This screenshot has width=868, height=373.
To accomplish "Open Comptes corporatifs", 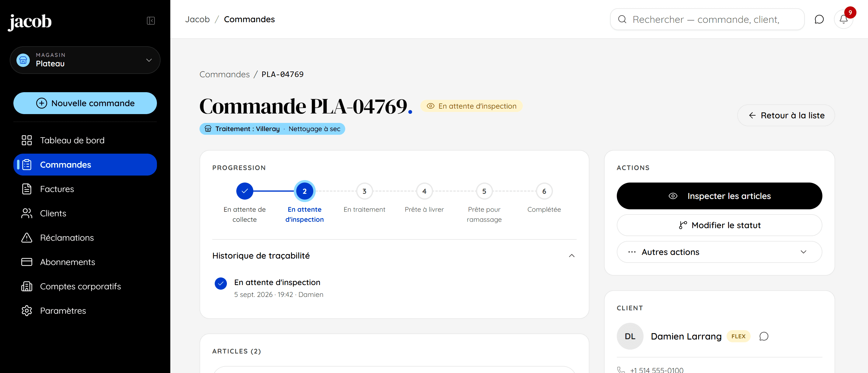I will (x=85, y=286).
